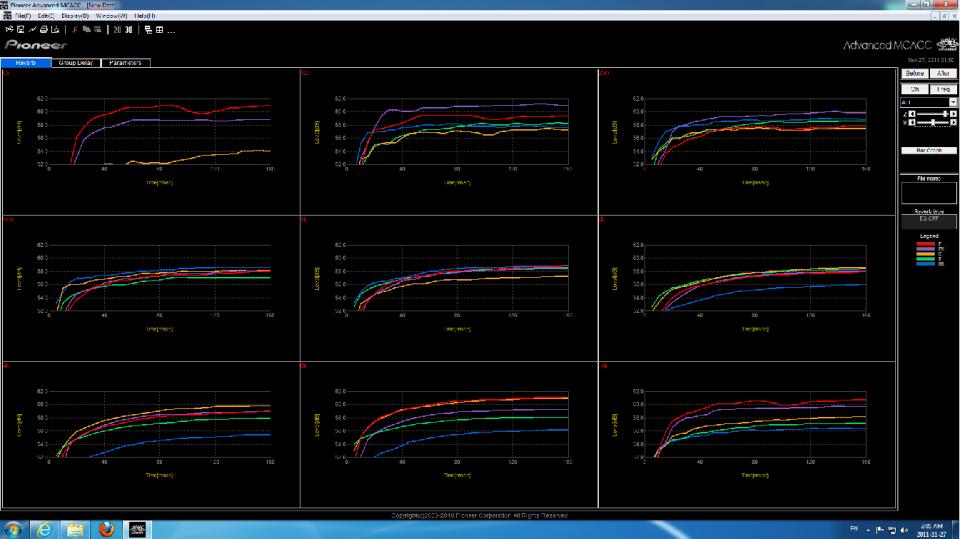Switch to the Group Delay tab

coord(76,62)
